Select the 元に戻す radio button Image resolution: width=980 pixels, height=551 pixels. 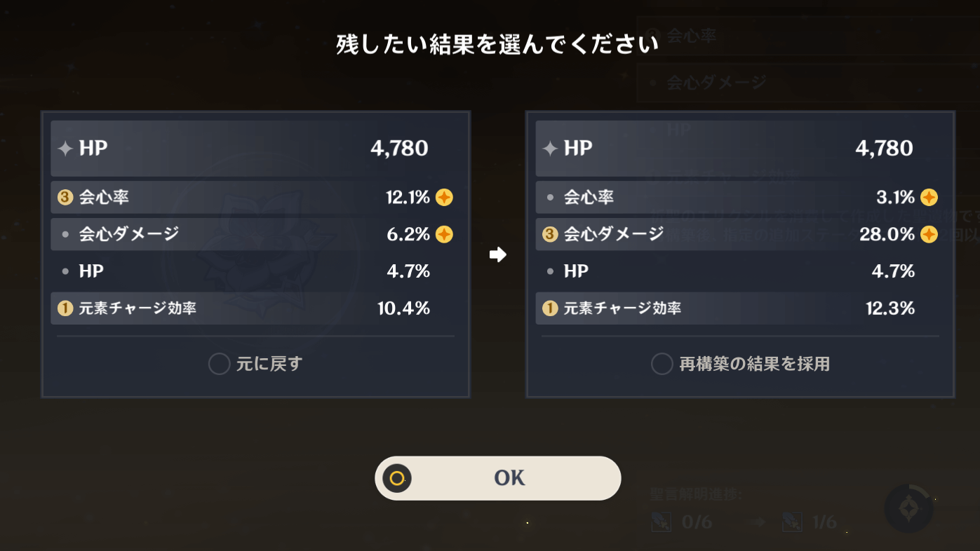click(220, 364)
